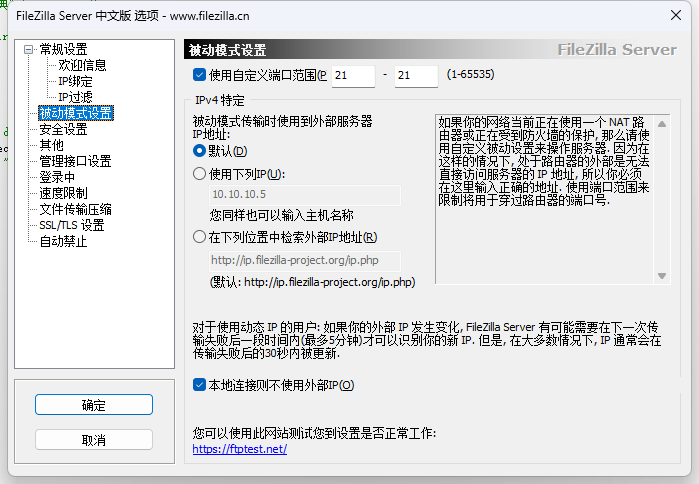Open the SSL/TLS 设置 page
This screenshot has height=484, width=699.
[x=72, y=226]
